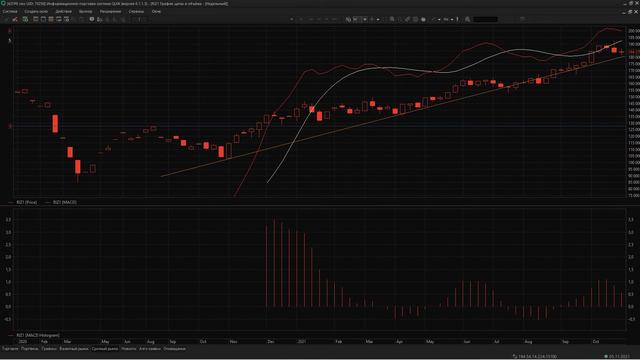The height and width of the screenshot is (360, 640).
Task: Click the BIZ1 [MACD Histogram] legend label
Action: (38, 335)
